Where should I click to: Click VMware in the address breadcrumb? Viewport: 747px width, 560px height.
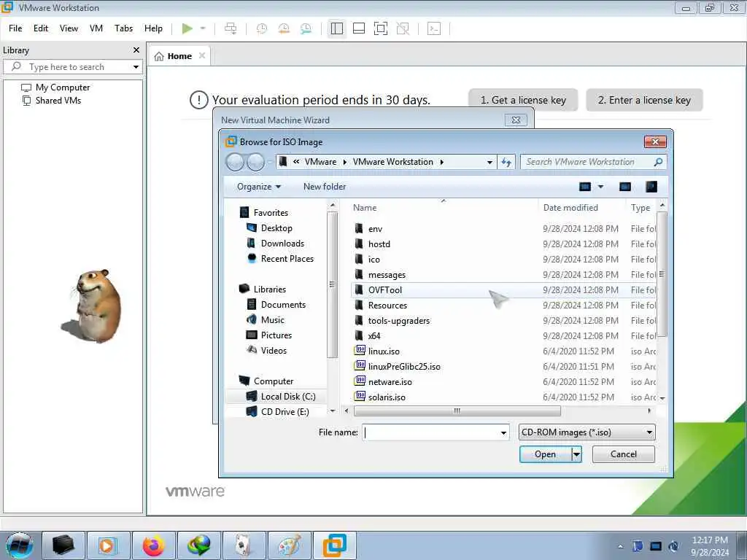321,162
